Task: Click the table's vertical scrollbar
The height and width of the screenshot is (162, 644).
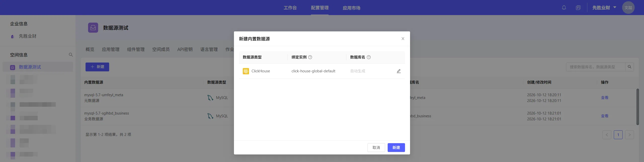Action: [x=637, y=107]
